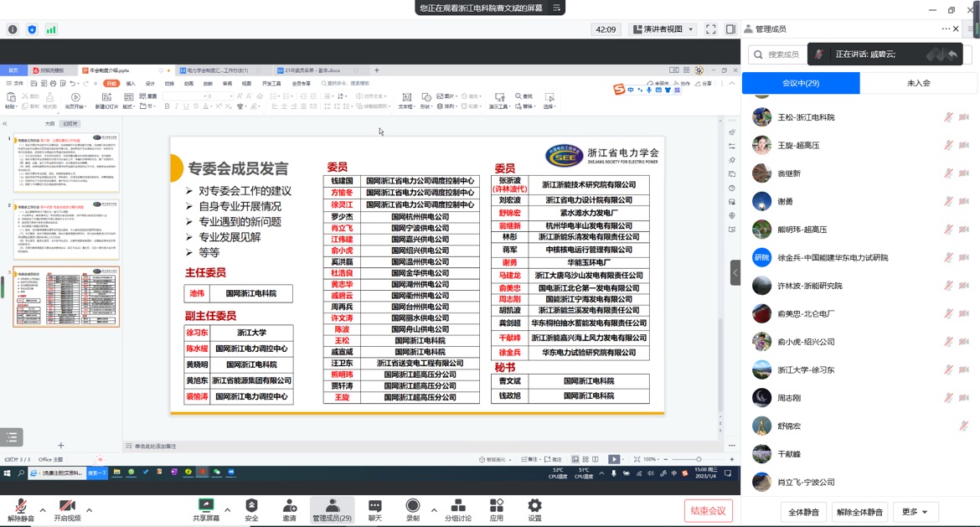Toggle 开启视频 camera button
This screenshot has height=527, width=980.
[x=67, y=509]
